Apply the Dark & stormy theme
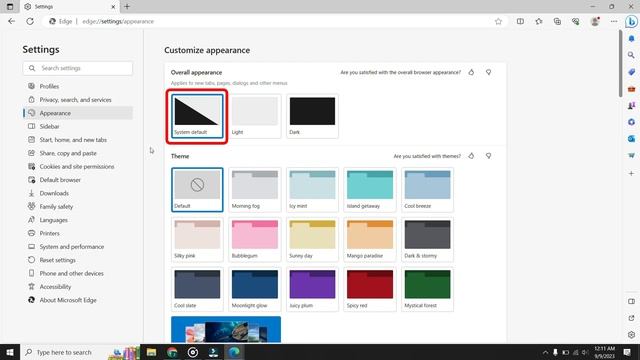The image size is (640, 360). (427, 240)
